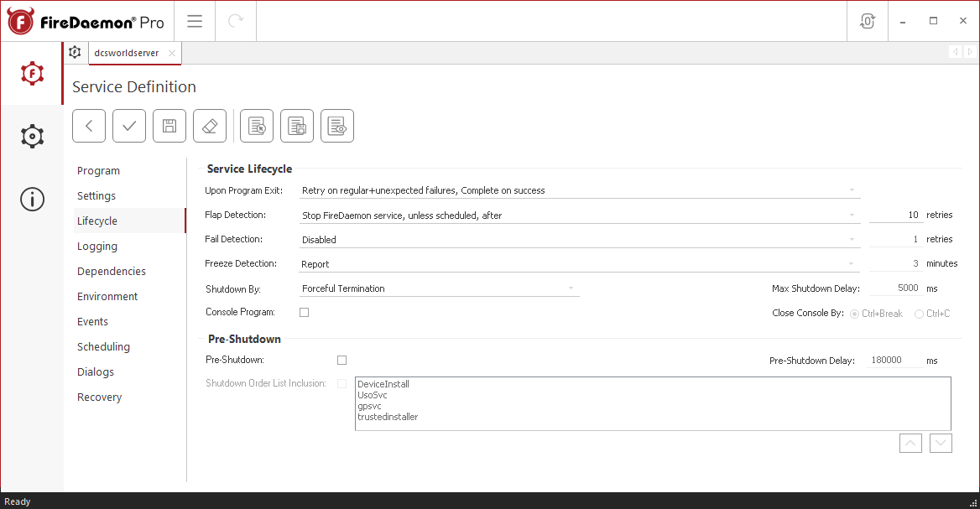
Task: Clear the form with the eraser icon
Action: point(210,126)
